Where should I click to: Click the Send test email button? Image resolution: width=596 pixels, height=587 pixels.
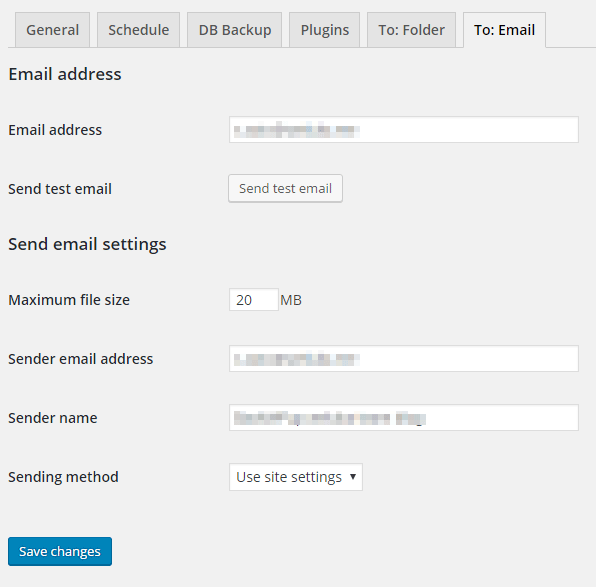pyautogui.click(x=285, y=189)
